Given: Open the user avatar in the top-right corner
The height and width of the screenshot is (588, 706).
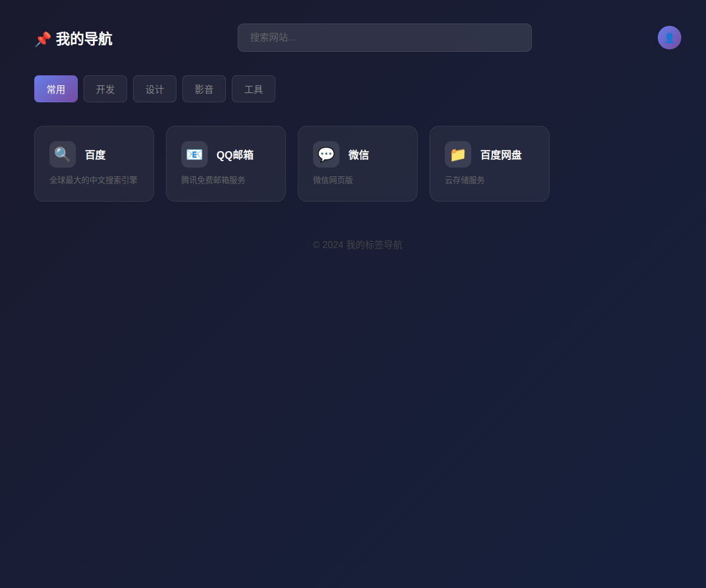Looking at the screenshot, I should 670,38.
